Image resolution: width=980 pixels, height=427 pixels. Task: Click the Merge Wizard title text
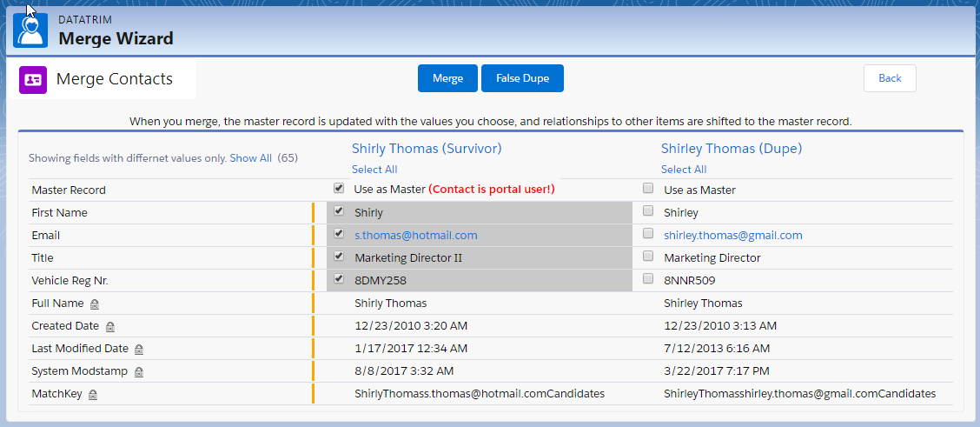pos(116,39)
